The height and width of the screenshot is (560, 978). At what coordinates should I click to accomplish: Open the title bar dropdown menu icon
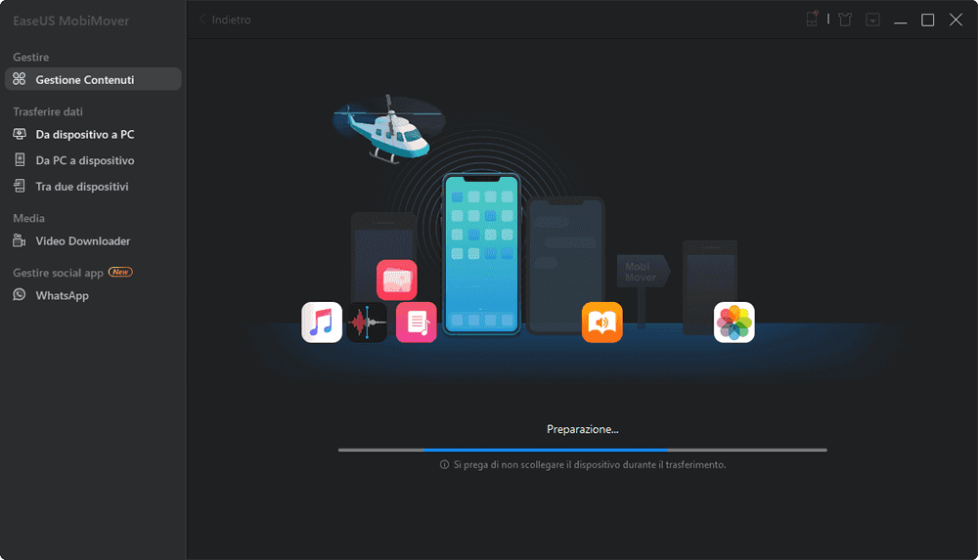point(872,20)
